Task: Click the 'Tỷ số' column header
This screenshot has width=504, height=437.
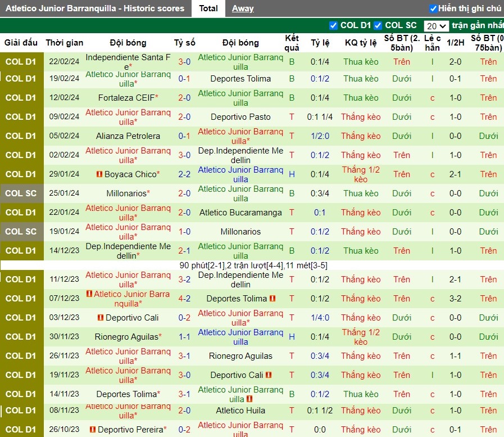Action: point(184,43)
